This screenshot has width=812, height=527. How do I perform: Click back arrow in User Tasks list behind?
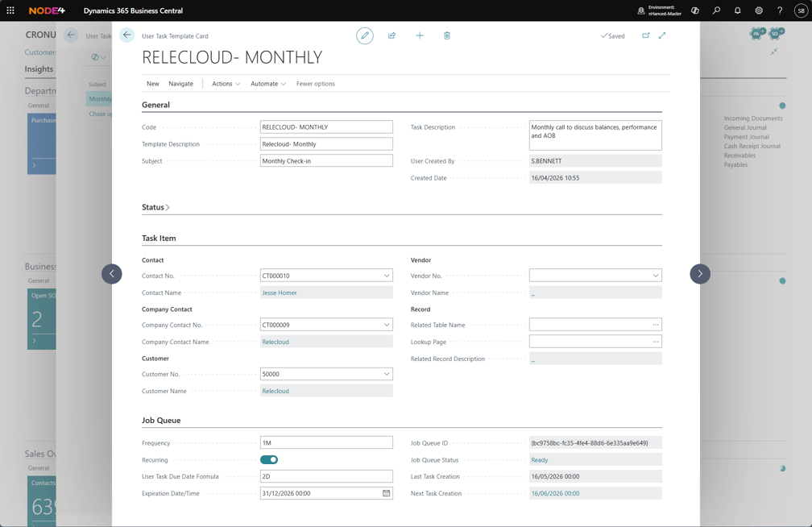tap(71, 35)
